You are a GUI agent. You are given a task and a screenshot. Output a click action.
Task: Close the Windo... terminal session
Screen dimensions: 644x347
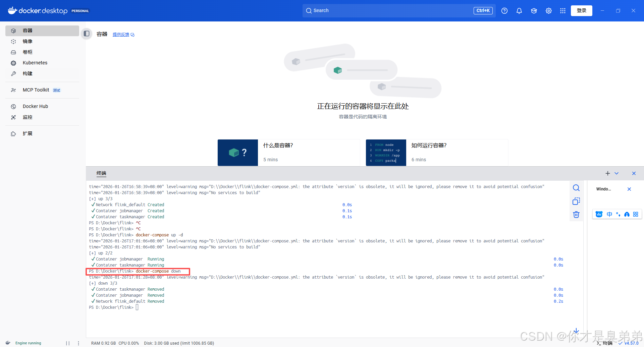tap(629, 189)
